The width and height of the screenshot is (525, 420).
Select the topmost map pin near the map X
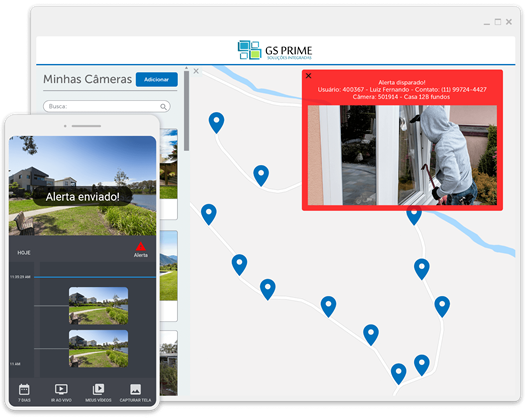[216, 123]
